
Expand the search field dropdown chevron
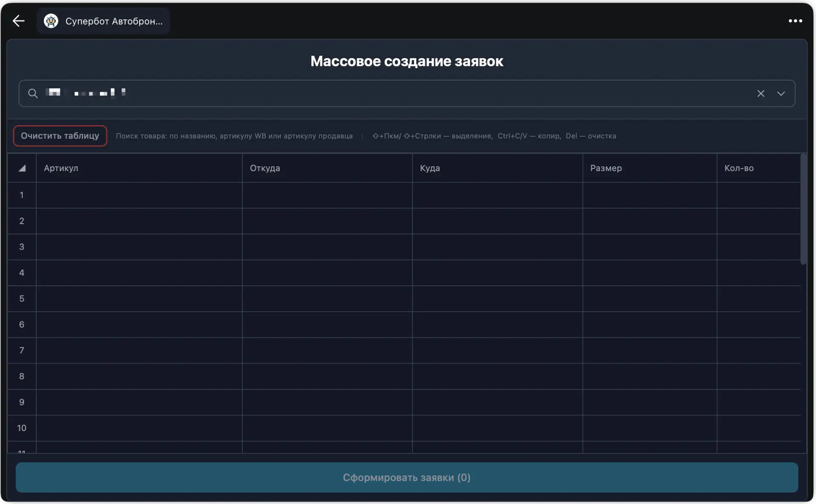click(x=781, y=93)
